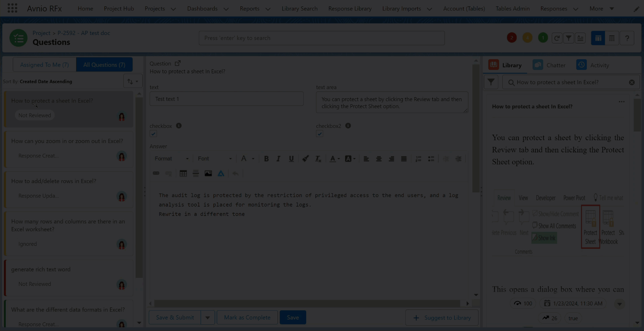Insert a numbered list
Screen dimensions: 644x331
418,159
